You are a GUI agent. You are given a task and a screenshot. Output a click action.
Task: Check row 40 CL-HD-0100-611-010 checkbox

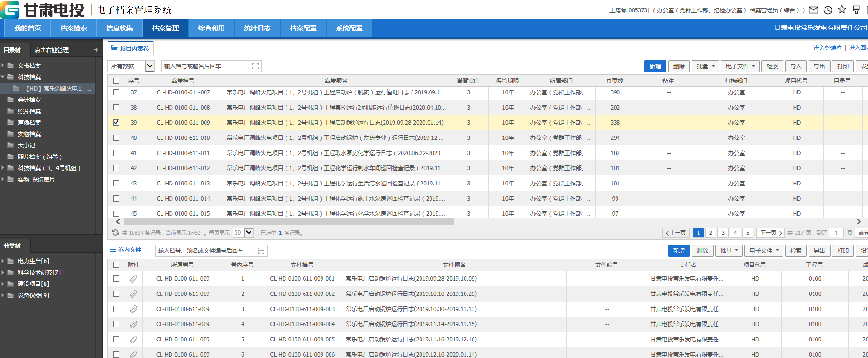coord(116,138)
